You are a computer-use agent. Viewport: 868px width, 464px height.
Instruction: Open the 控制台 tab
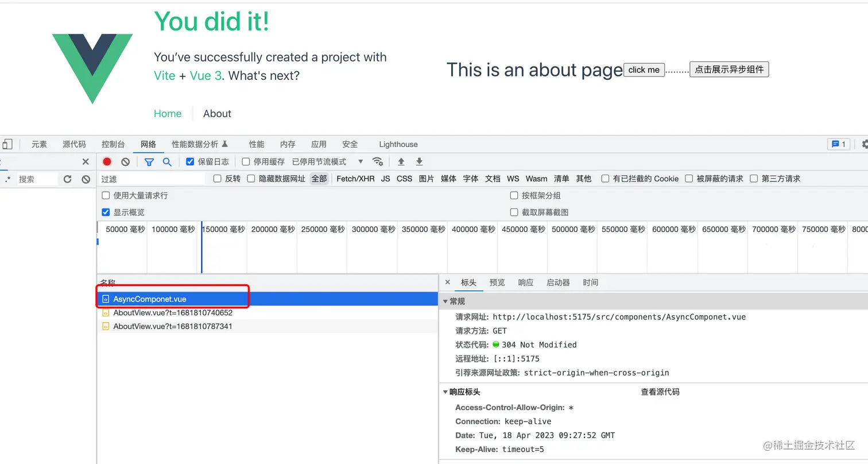pos(113,144)
